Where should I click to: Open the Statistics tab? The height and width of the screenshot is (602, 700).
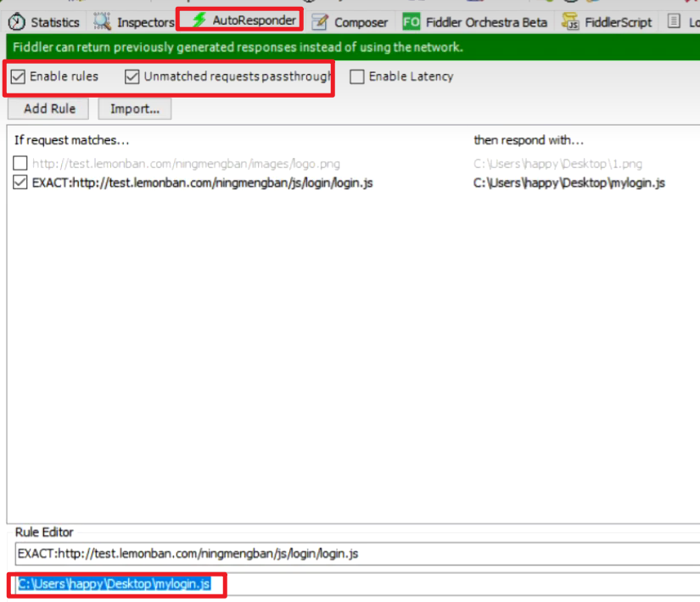click(x=44, y=22)
